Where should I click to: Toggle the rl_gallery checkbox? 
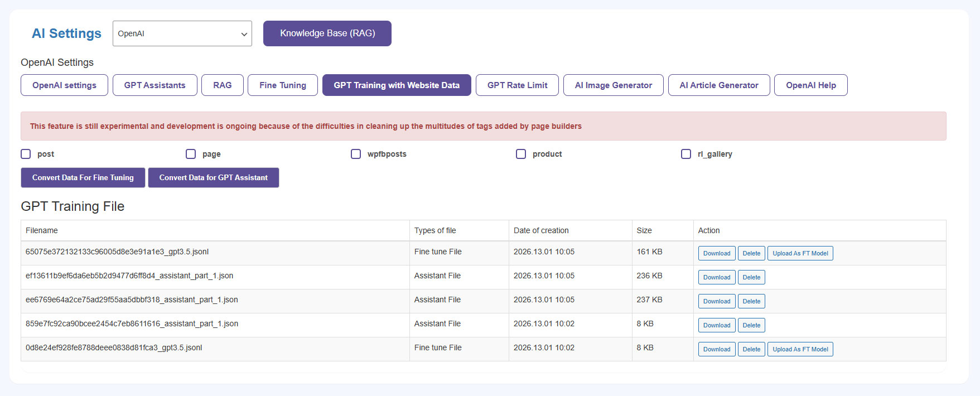point(686,154)
